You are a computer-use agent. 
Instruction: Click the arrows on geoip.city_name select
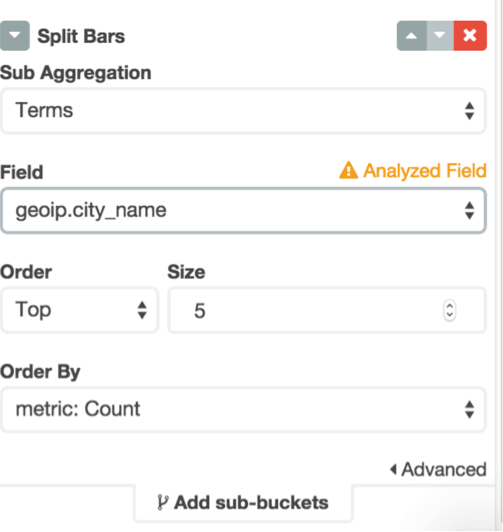point(469,211)
